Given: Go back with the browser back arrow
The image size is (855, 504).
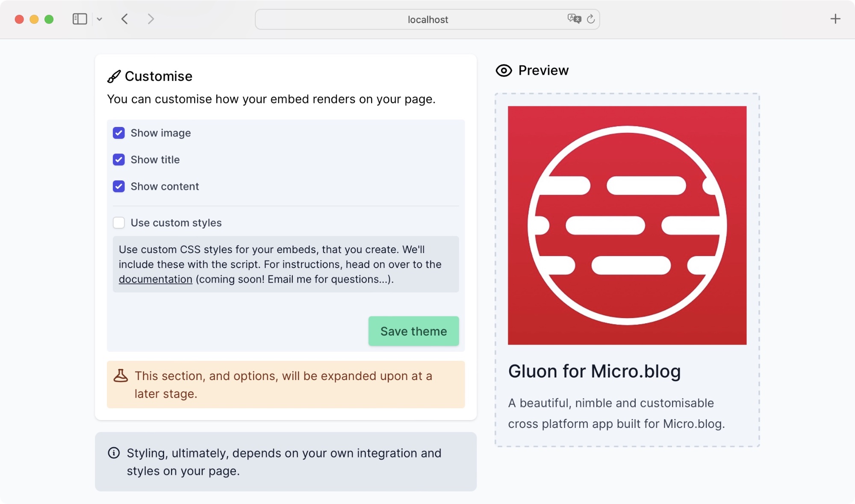Looking at the screenshot, I should tap(125, 19).
